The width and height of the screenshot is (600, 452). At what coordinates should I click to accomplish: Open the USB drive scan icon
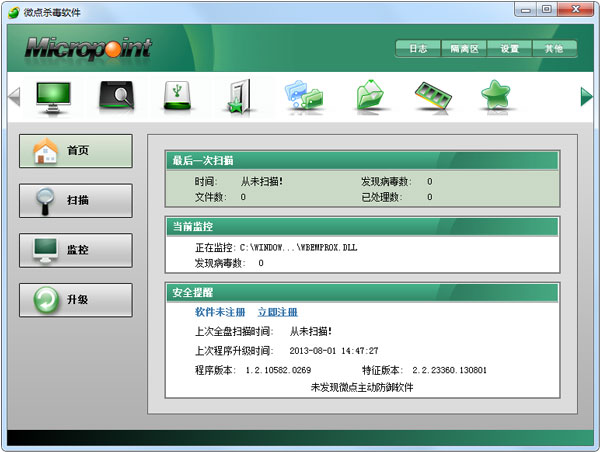[177, 96]
